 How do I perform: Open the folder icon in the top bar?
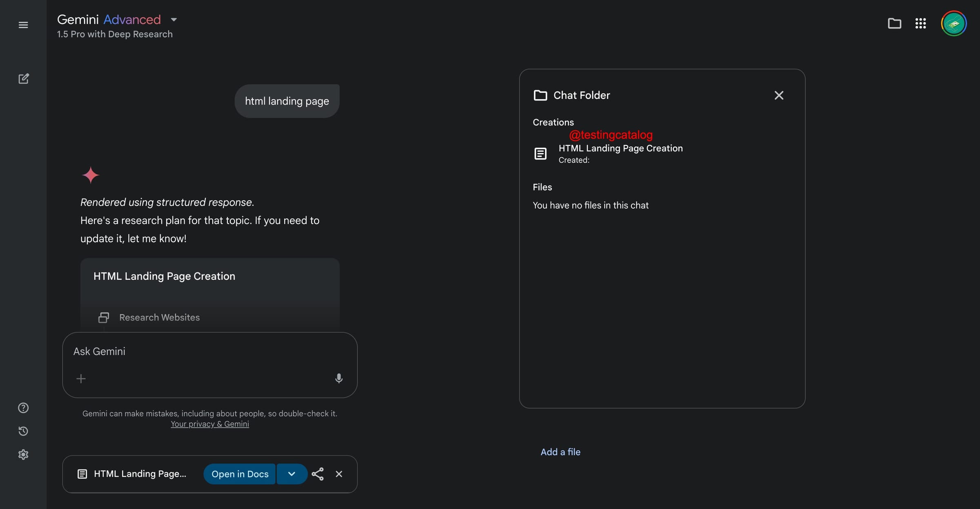[x=895, y=23]
